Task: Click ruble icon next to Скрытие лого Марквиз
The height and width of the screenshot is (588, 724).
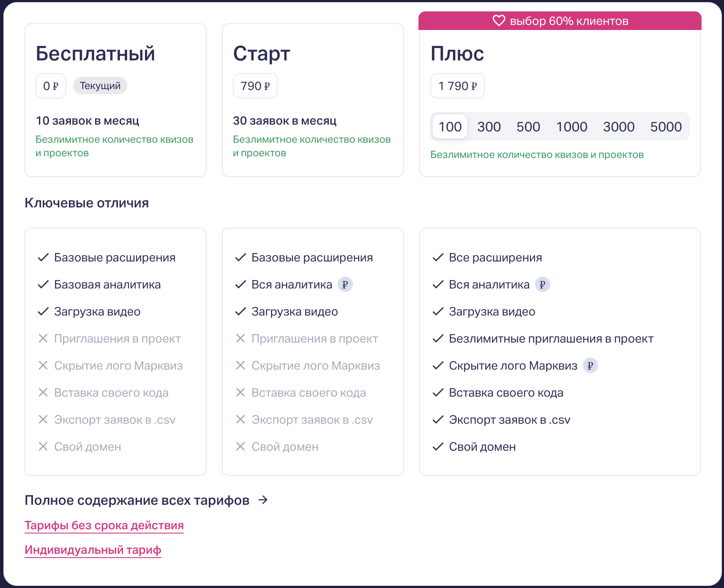Action: tap(590, 366)
